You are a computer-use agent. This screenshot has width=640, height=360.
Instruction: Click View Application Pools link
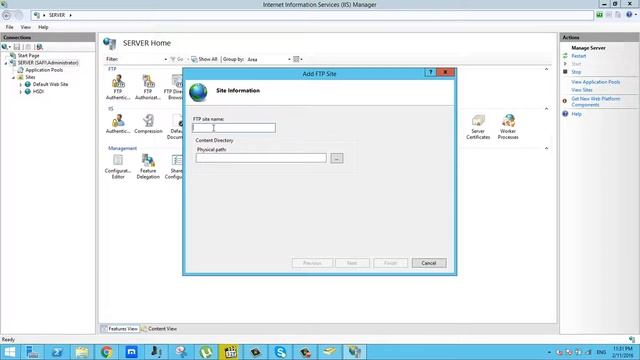(596, 82)
